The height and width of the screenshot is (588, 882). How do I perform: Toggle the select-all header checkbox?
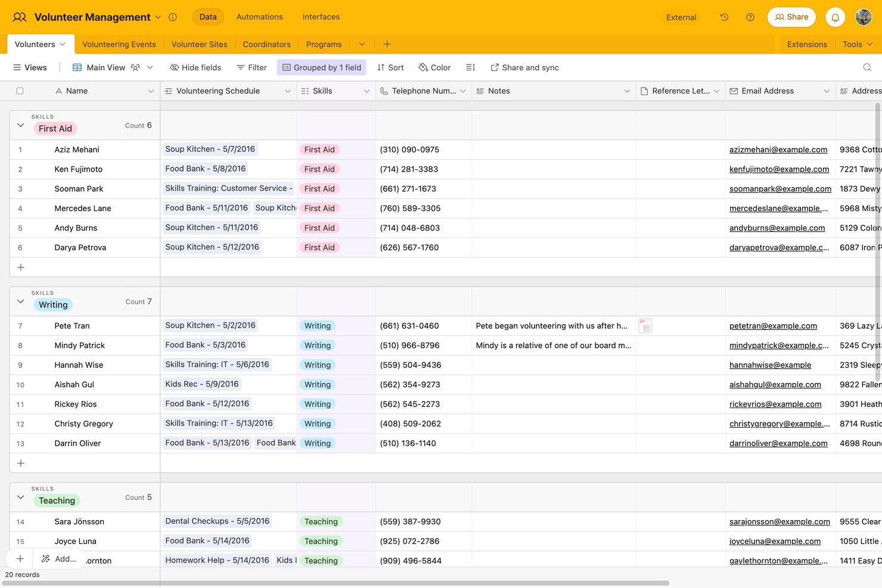pyautogui.click(x=20, y=91)
